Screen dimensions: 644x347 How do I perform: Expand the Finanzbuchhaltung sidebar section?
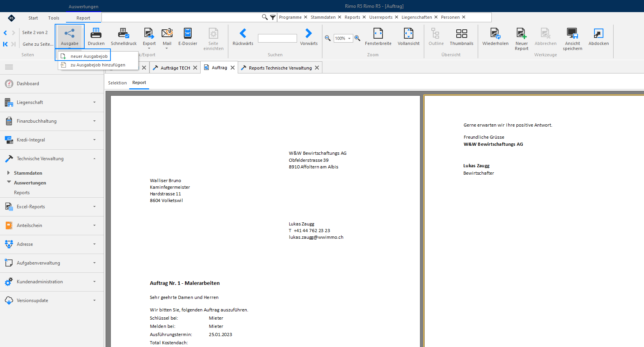52,121
